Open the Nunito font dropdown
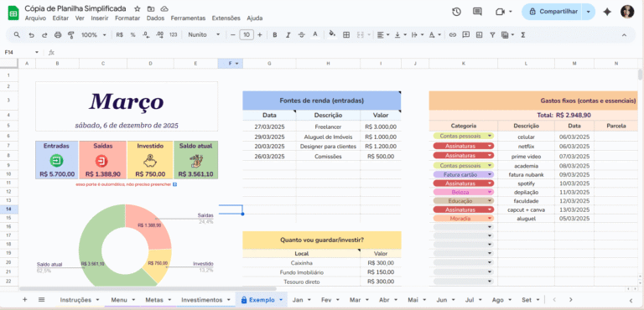 coord(204,35)
